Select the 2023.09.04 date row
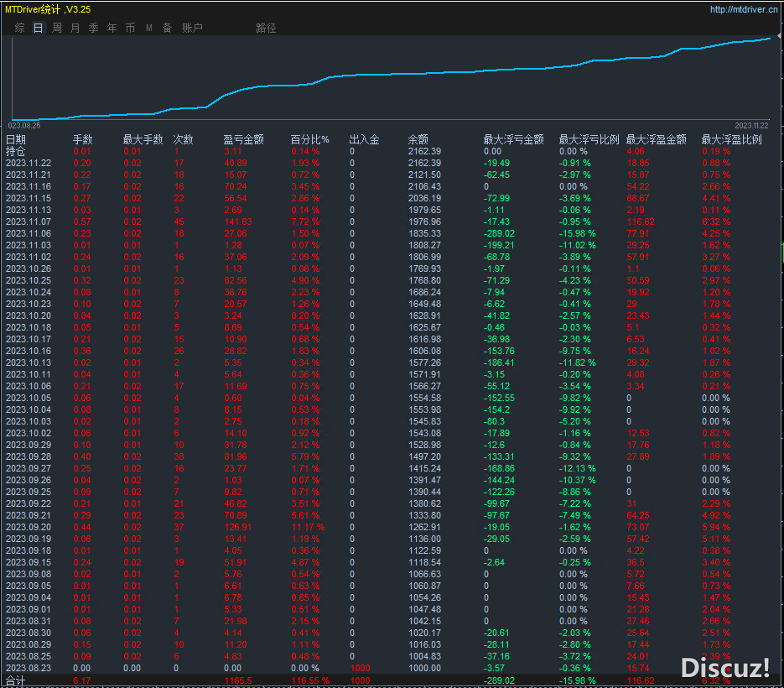Image resolution: width=784 pixels, height=688 pixels. tap(29, 598)
